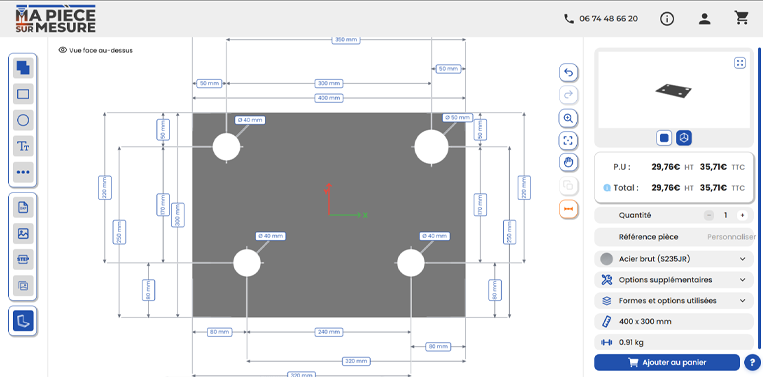Click the fit-to-screen frame button
This screenshot has width=763, height=381.
(568, 141)
